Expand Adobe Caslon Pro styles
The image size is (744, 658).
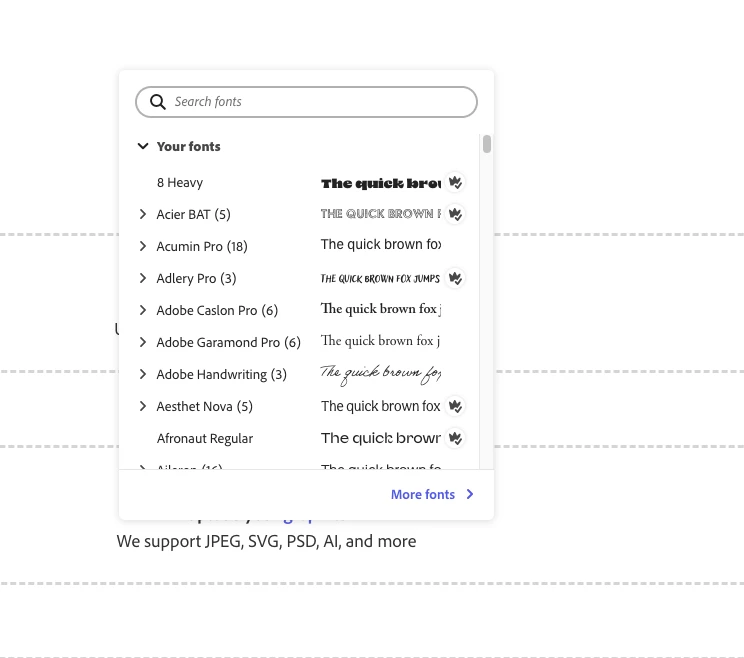click(143, 310)
